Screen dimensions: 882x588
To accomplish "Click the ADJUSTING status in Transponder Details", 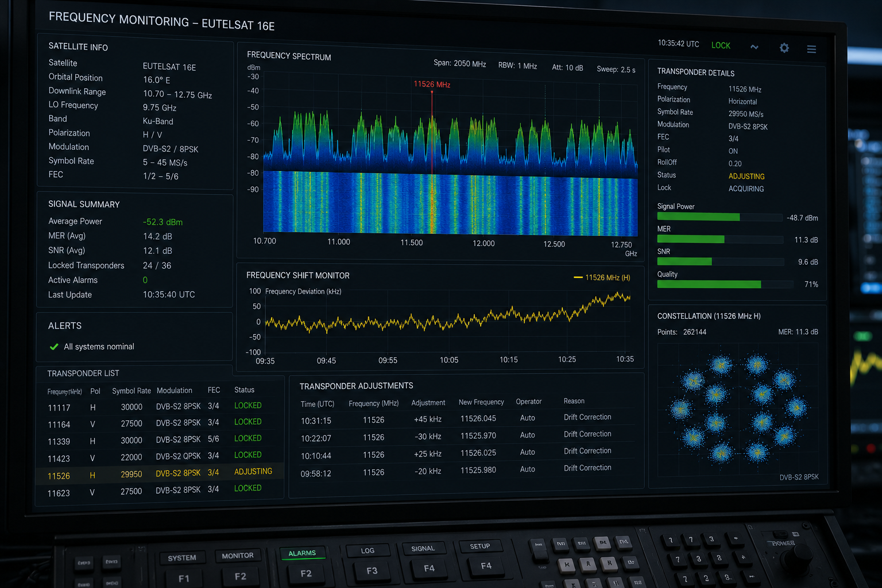I will pyautogui.click(x=746, y=176).
